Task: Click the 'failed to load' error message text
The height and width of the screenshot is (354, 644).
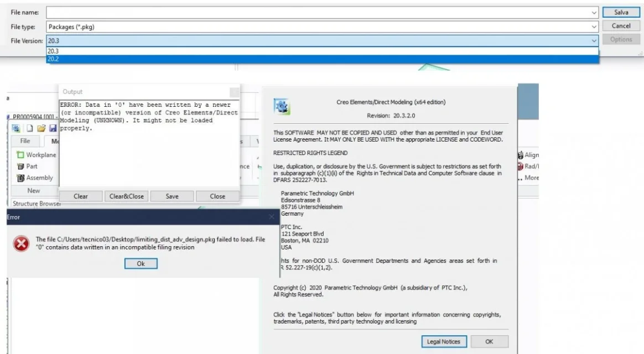Action: pos(150,243)
